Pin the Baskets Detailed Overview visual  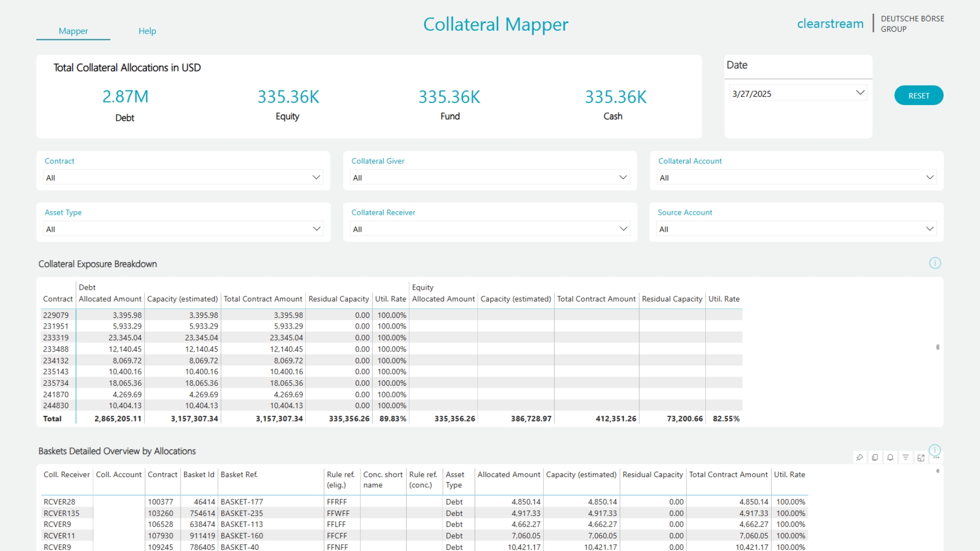[860, 458]
